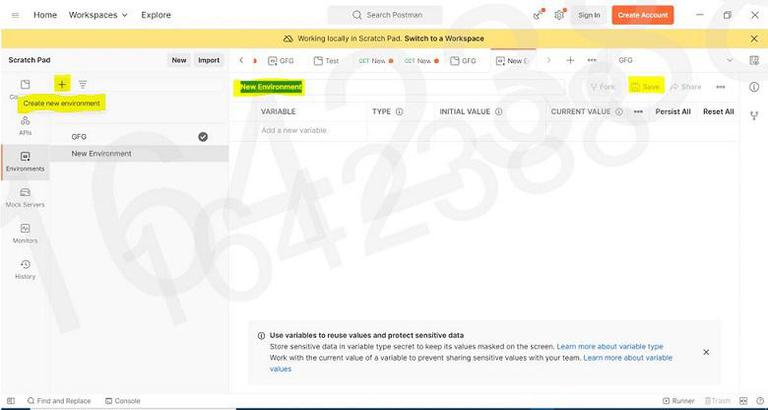Image resolution: width=768 pixels, height=410 pixels.
Task: Click the Fork button
Action: point(602,87)
